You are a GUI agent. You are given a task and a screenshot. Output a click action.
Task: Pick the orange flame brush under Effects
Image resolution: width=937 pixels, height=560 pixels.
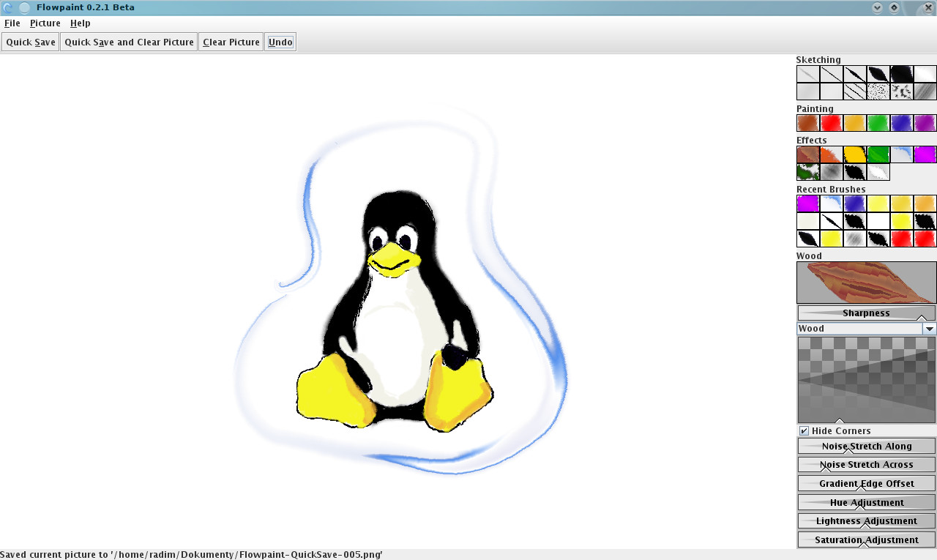832,154
